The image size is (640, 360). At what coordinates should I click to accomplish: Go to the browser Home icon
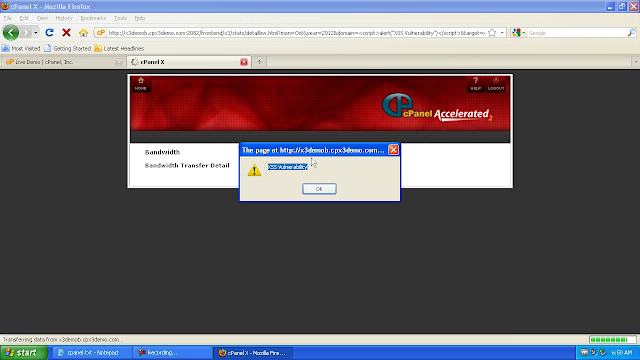pyautogui.click(x=83, y=33)
